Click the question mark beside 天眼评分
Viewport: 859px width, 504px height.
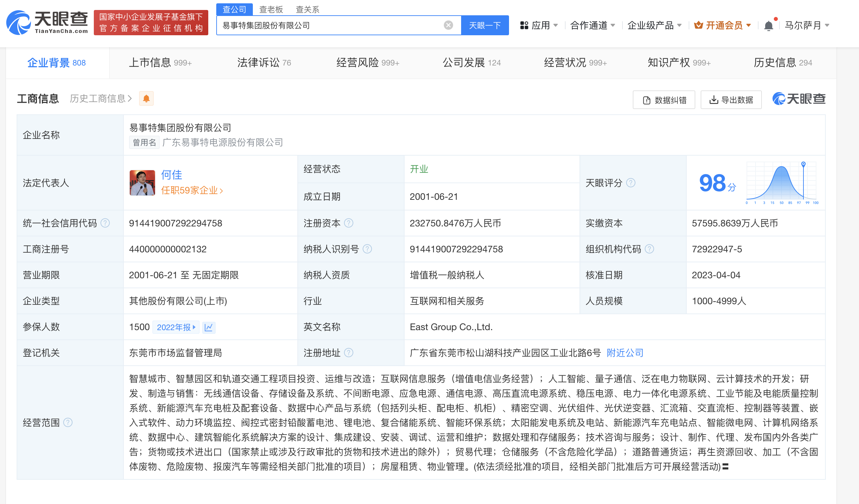click(x=631, y=183)
